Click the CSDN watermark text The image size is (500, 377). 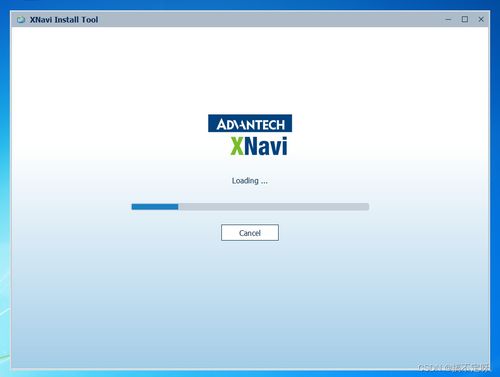pyautogui.click(x=453, y=367)
